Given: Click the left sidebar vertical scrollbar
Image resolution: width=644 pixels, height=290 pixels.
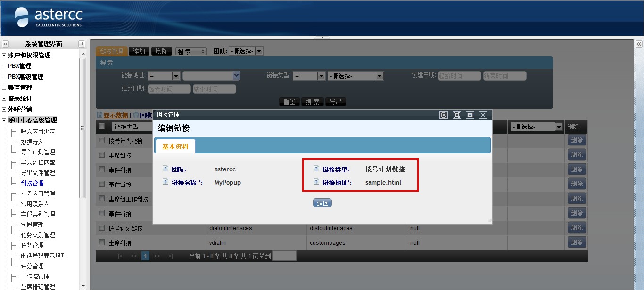Looking at the screenshot, I should (83, 127).
